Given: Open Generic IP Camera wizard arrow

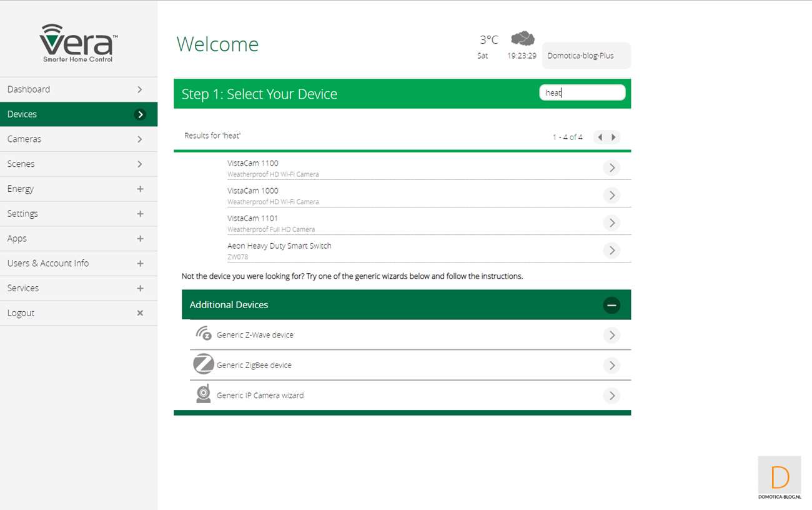Looking at the screenshot, I should coord(611,395).
